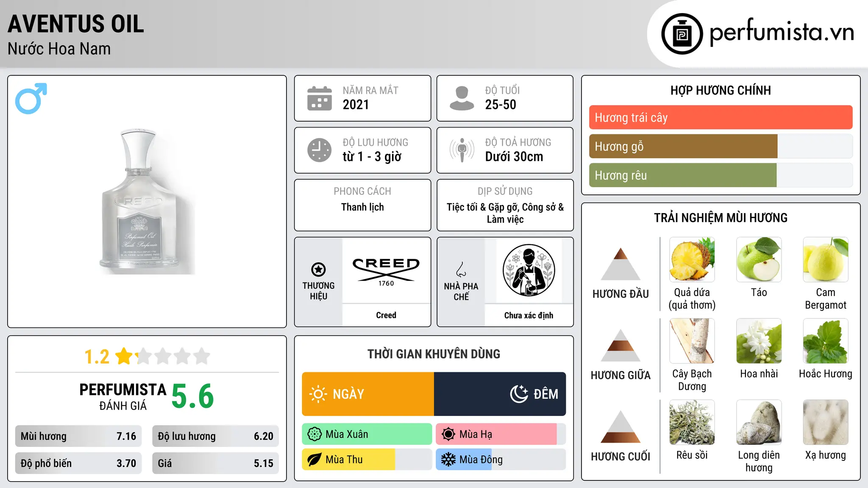868x488 pixels.
Task: Click the Mùa Xuân season bar
Action: point(367,434)
